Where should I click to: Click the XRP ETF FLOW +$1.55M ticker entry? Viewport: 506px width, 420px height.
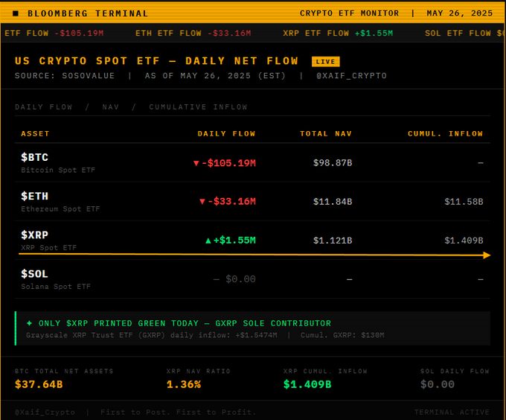pyautogui.click(x=338, y=34)
